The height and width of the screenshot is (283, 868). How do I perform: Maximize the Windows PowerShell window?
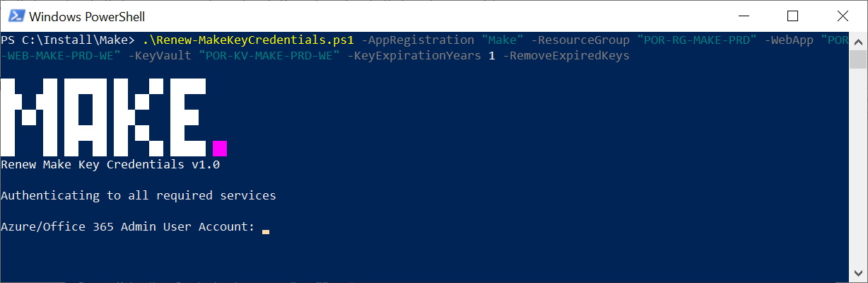(792, 16)
